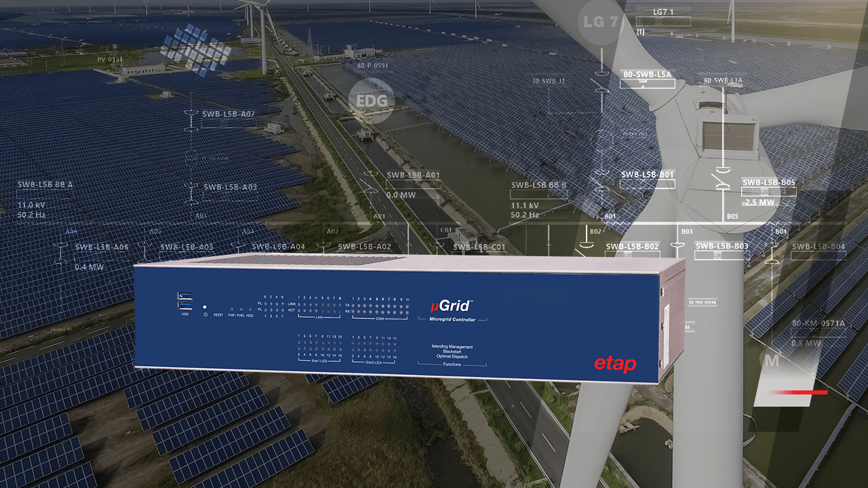Select the SWB-L5B-A04 label
The height and width of the screenshot is (488, 868).
(x=278, y=247)
